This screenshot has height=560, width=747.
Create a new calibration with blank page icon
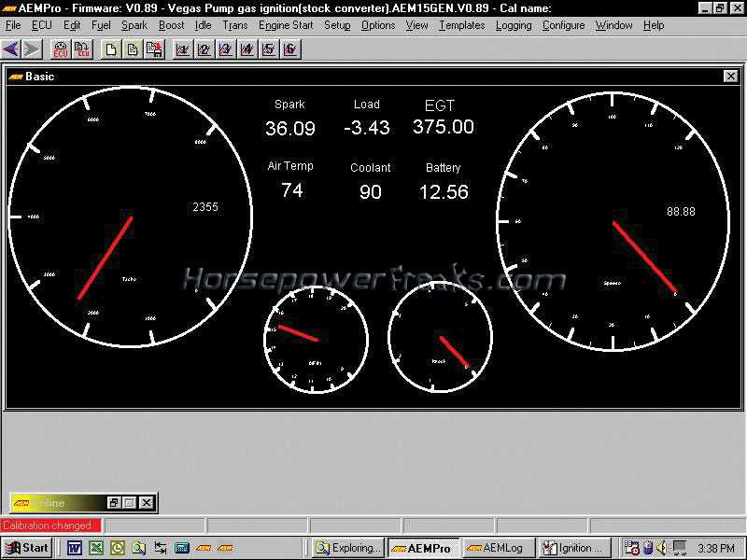(111, 49)
